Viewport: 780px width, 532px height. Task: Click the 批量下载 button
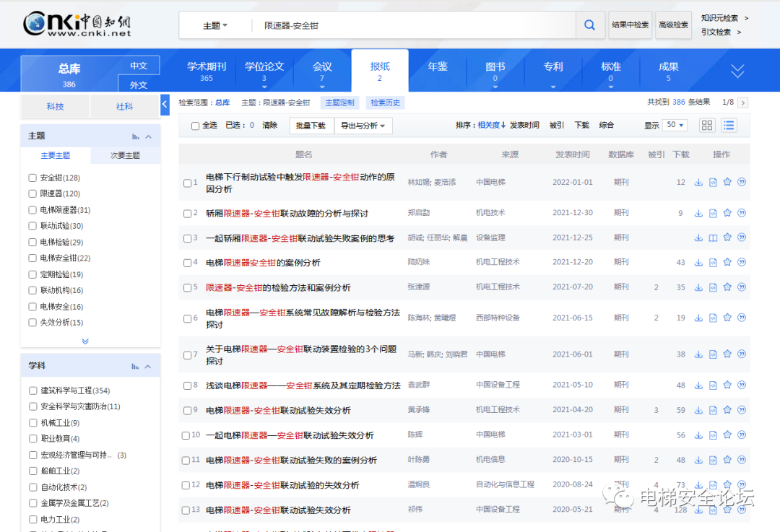[x=311, y=126]
